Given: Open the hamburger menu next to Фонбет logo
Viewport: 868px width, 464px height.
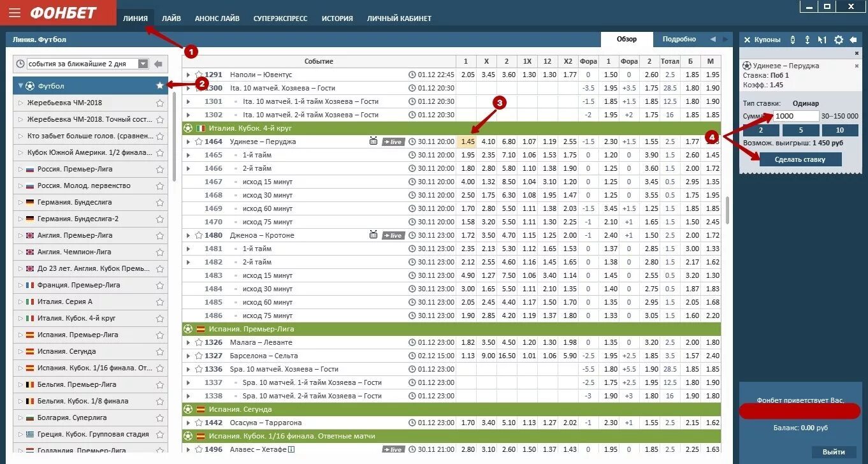Looking at the screenshot, I should click(x=15, y=13).
